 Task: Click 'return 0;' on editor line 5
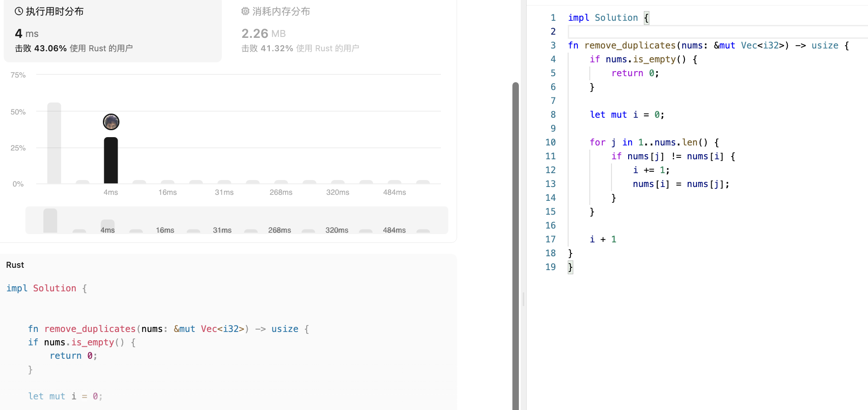point(635,73)
